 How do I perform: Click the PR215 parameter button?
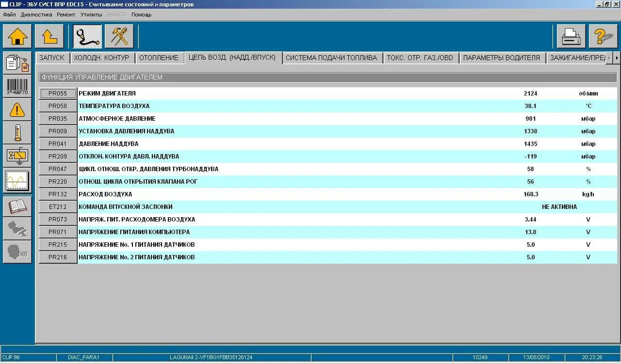(x=58, y=245)
